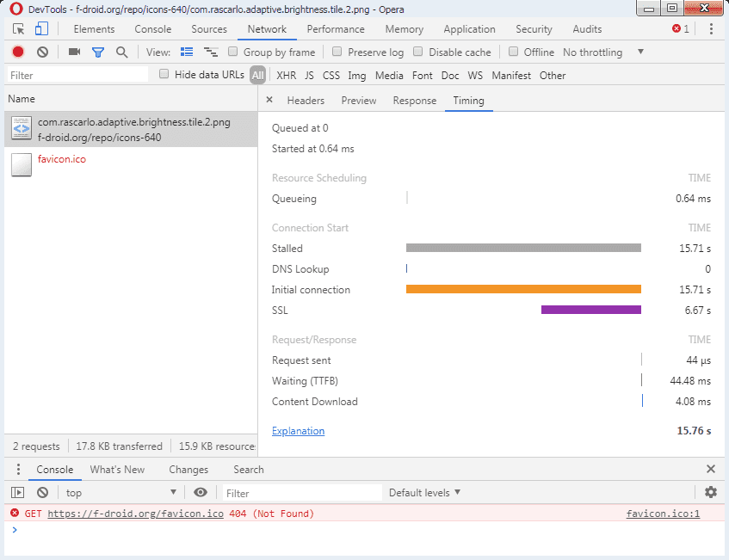Click the console error icon for favicon
729x560 pixels.
click(x=15, y=513)
